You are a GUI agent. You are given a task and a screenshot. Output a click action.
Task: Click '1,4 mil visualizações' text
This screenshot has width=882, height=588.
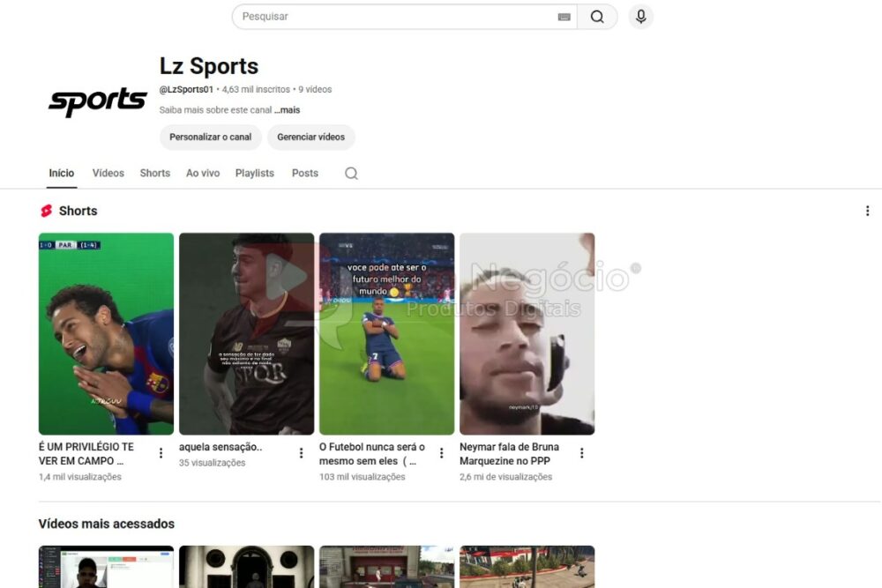[x=80, y=477]
